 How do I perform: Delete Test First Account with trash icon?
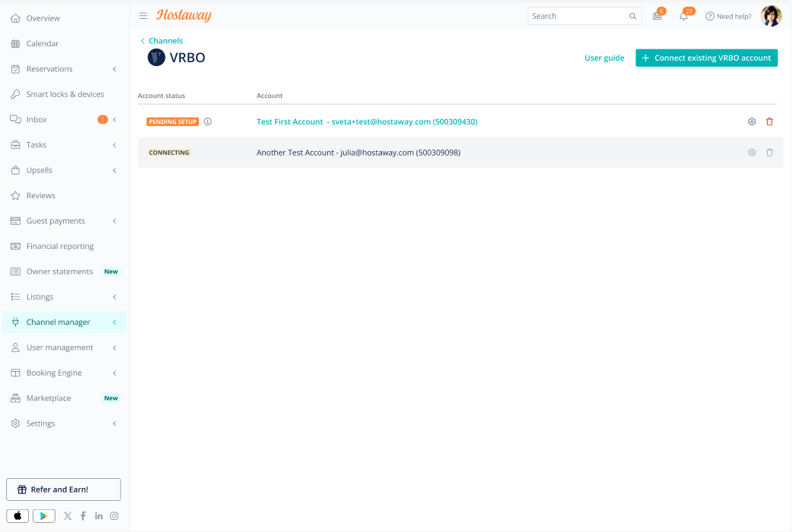pos(769,121)
